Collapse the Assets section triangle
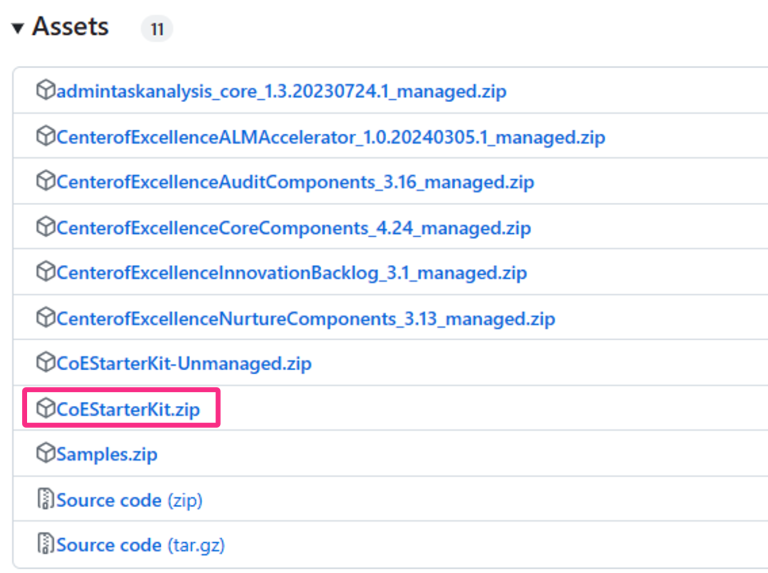768x573 pixels. coord(18,28)
